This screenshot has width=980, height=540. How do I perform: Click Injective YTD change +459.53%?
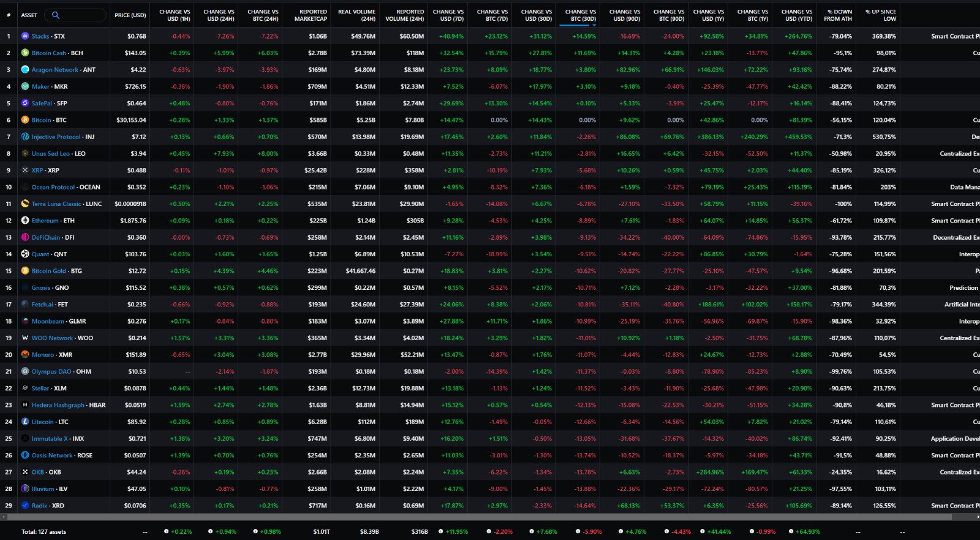tap(797, 137)
